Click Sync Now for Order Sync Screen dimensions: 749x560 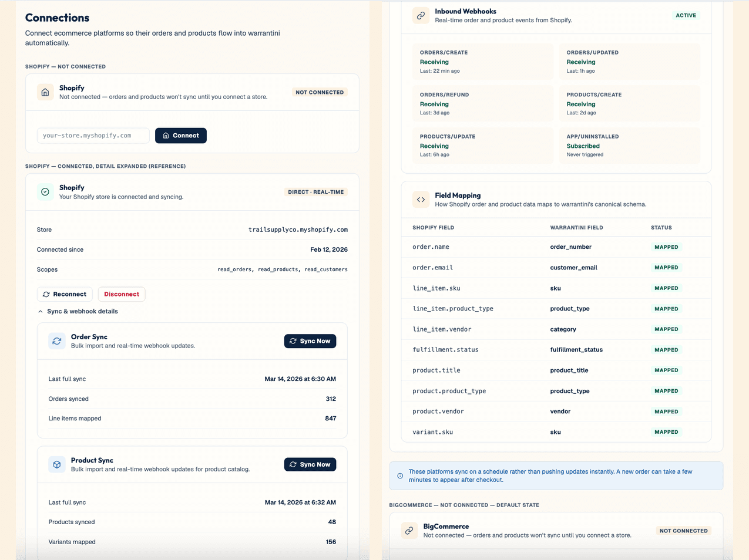(310, 341)
